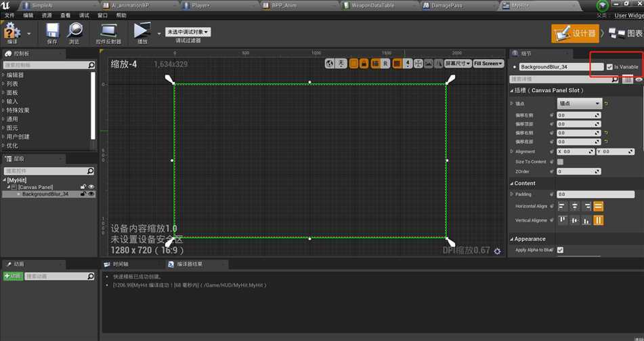
Task: Open the View (查看) menu
Action: tap(65, 15)
